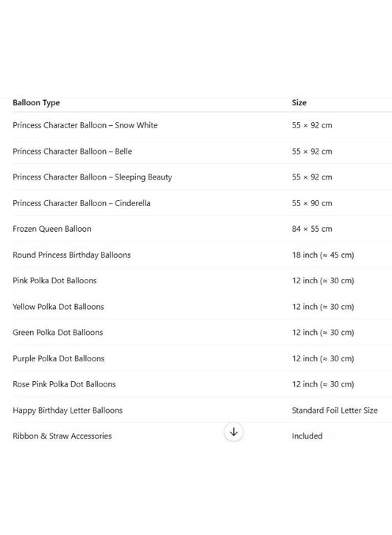The image size is (392, 535).
Task: Click the Cinderella balloon row label
Action: (x=82, y=203)
